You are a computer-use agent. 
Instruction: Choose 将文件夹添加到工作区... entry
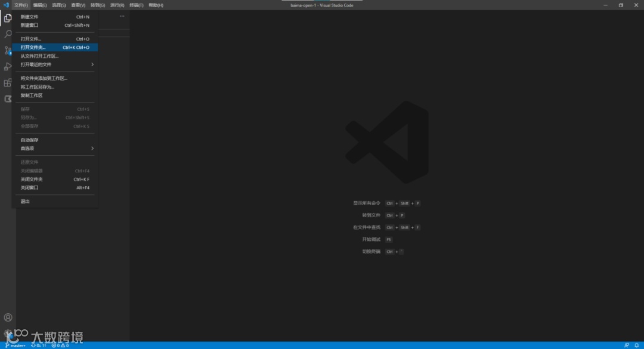55,78
